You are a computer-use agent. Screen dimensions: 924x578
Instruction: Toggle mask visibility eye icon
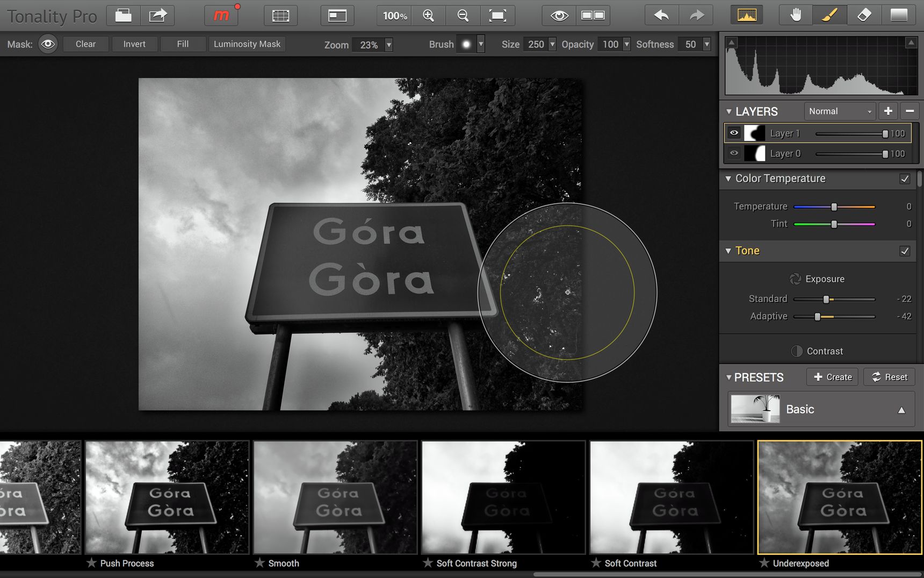point(48,44)
